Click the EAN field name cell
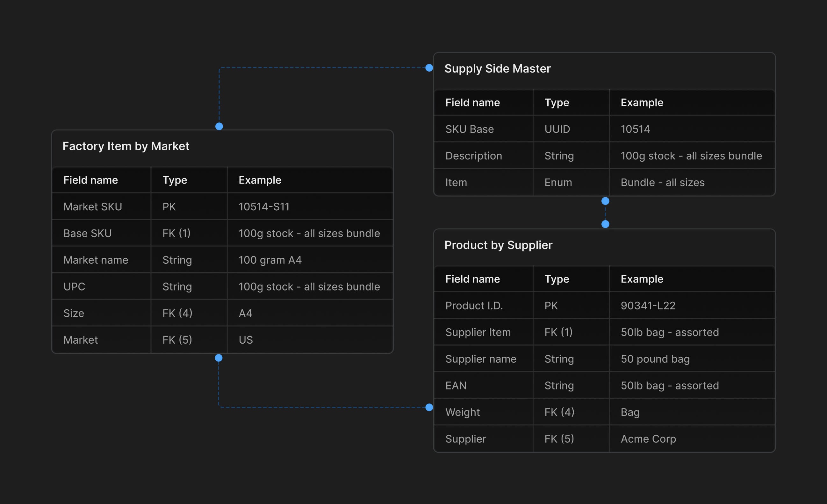827x504 pixels. 456,385
